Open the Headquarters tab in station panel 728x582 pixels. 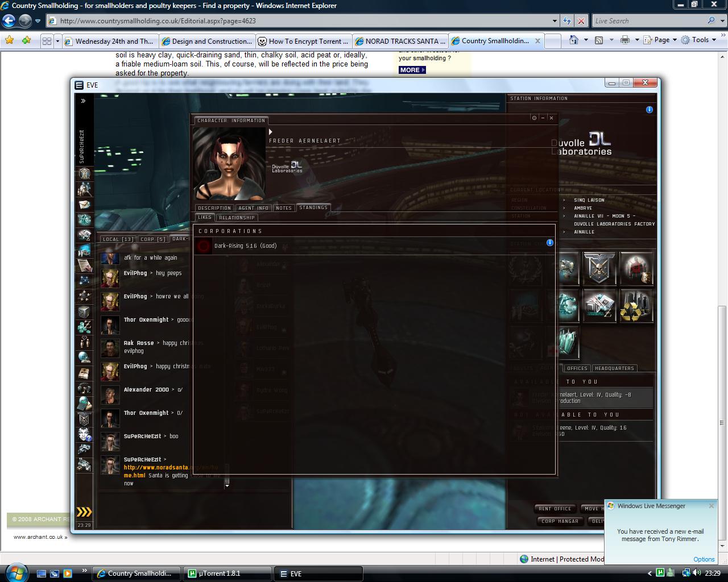coord(614,368)
